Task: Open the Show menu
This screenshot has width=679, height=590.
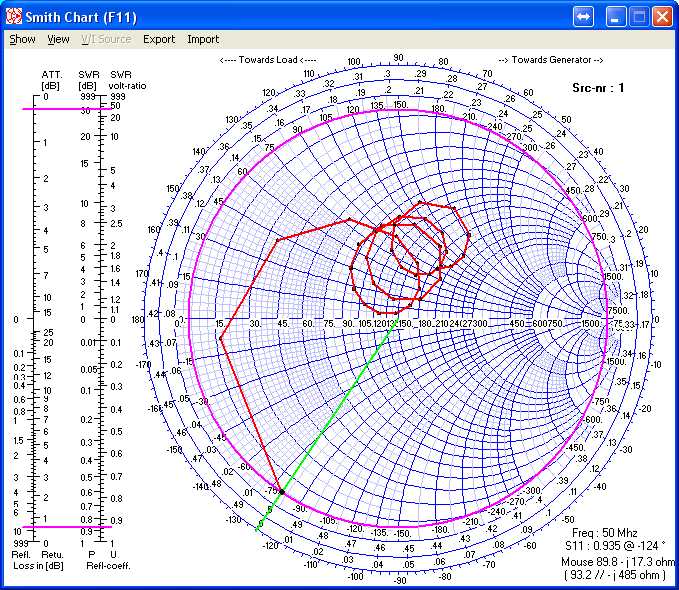Action: (22, 39)
